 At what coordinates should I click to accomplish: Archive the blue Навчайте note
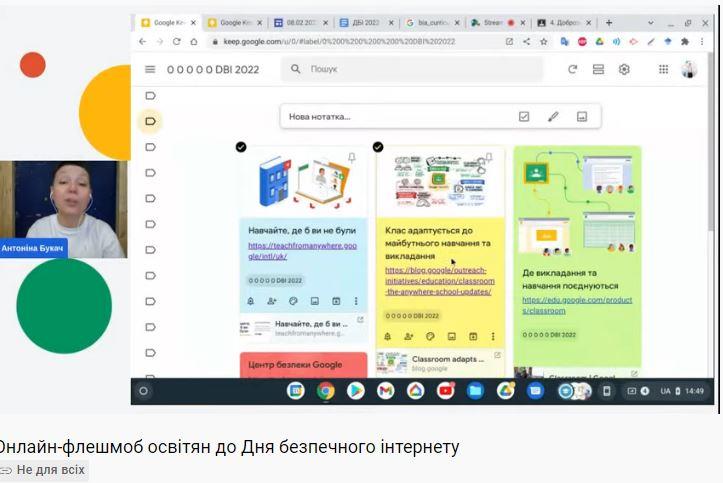click(x=336, y=301)
